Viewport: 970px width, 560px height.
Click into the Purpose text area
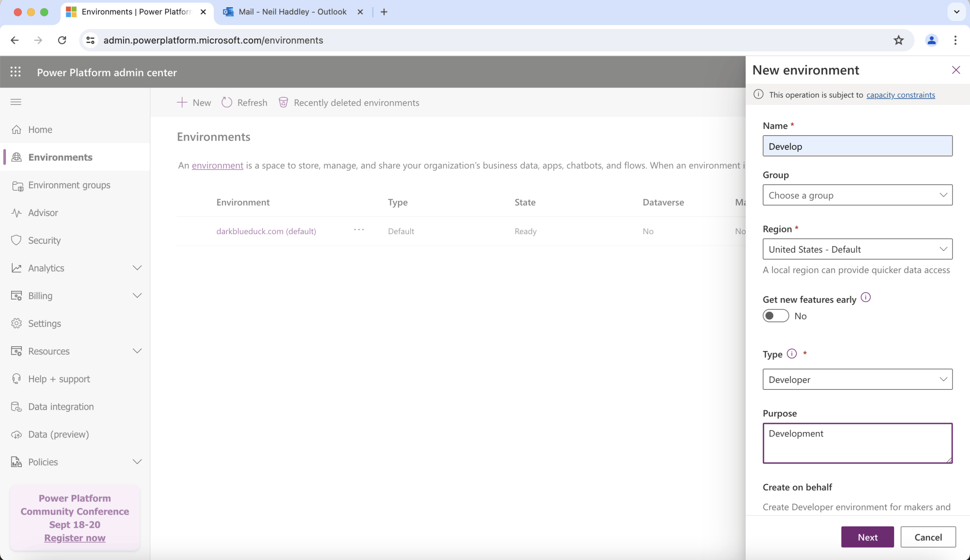[x=857, y=443]
